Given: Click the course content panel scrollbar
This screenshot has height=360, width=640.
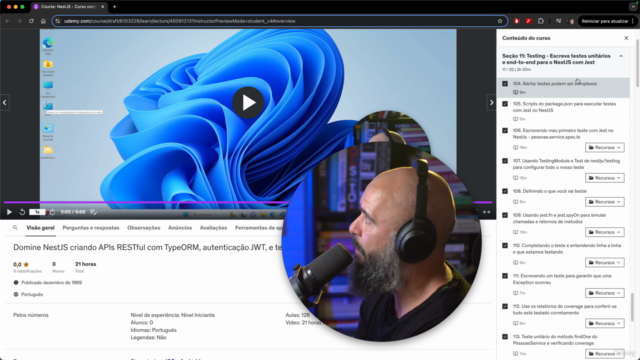Looking at the screenshot, I should [x=632, y=307].
